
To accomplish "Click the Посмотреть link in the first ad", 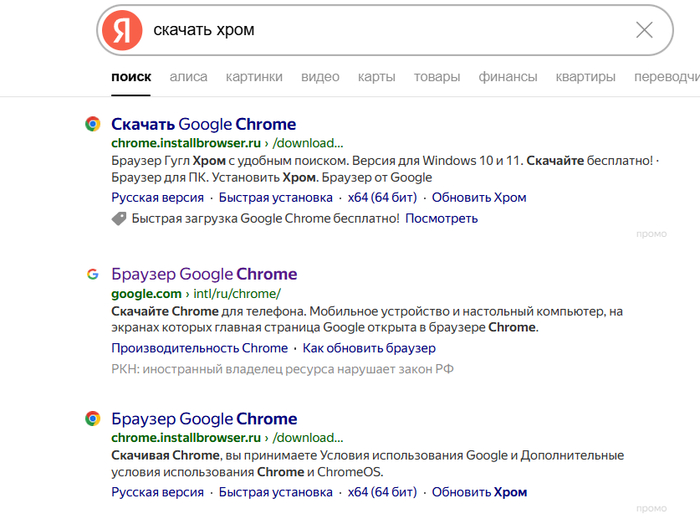I will 441,218.
